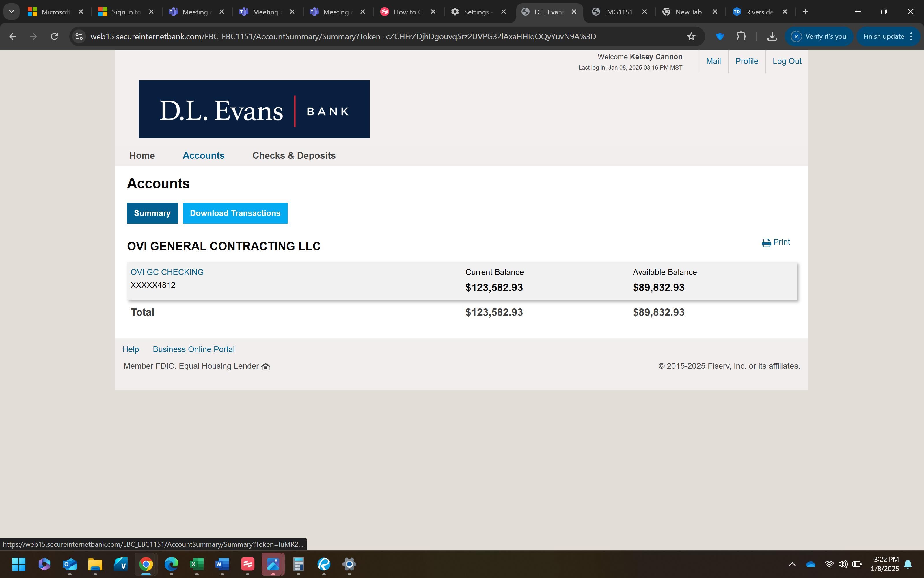
Task: Open the Windows Start menu
Action: point(19,564)
